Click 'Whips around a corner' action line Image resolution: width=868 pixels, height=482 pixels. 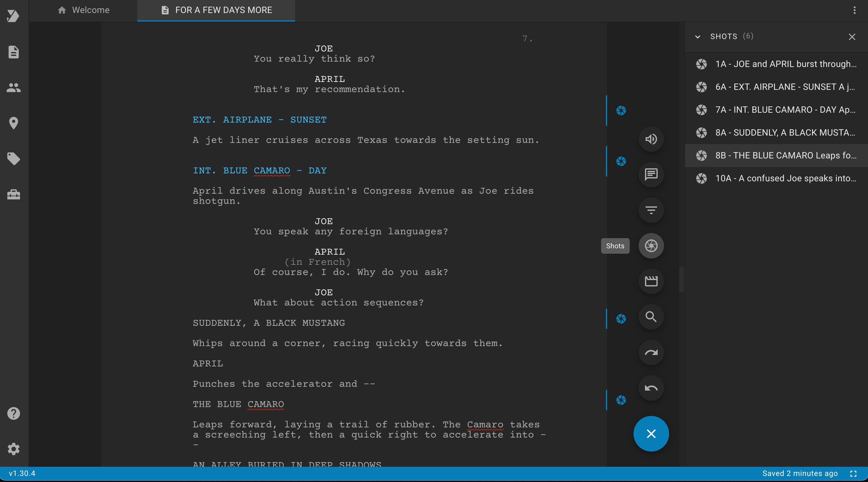coord(347,343)
